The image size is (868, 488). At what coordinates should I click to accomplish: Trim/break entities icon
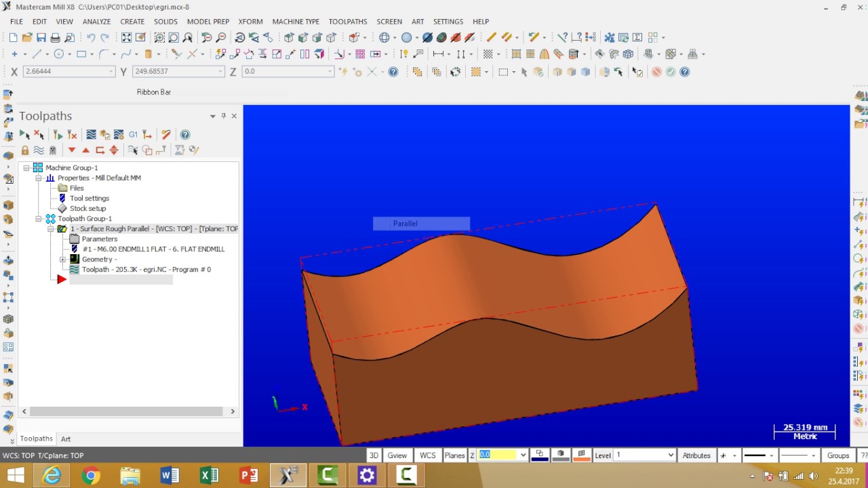click(x=176, y=54)
